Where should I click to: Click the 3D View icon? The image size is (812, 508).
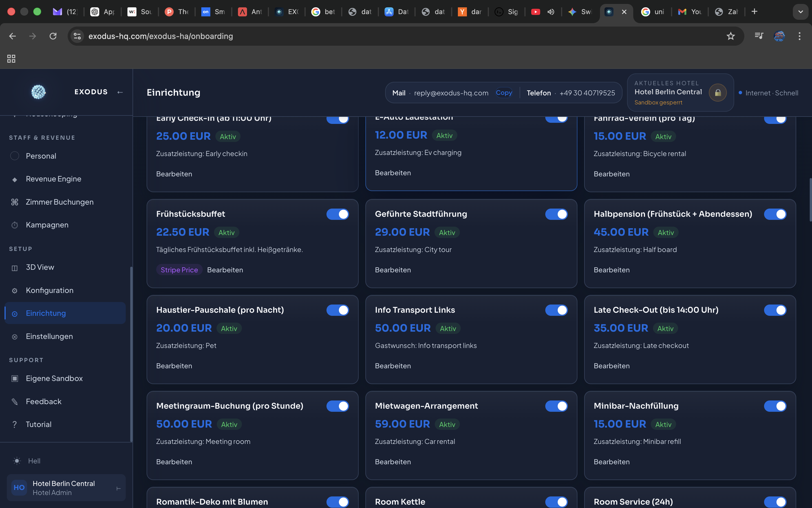14,268
